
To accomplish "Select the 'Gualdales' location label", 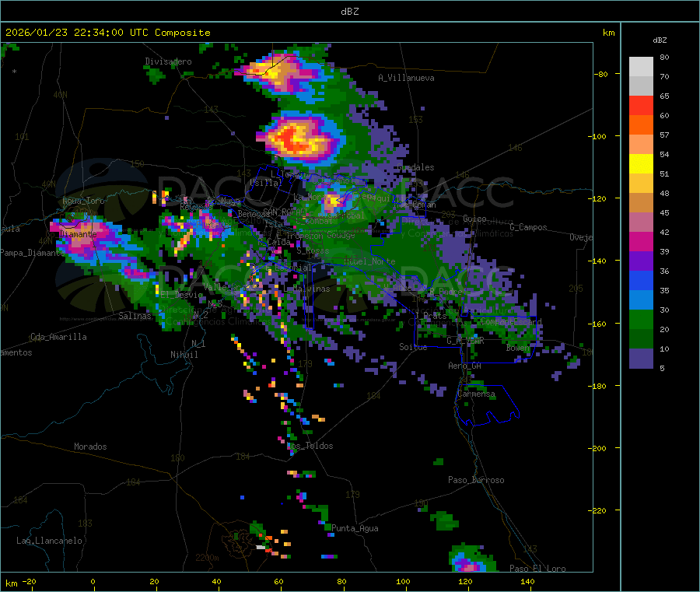I will tap(415, 167).
